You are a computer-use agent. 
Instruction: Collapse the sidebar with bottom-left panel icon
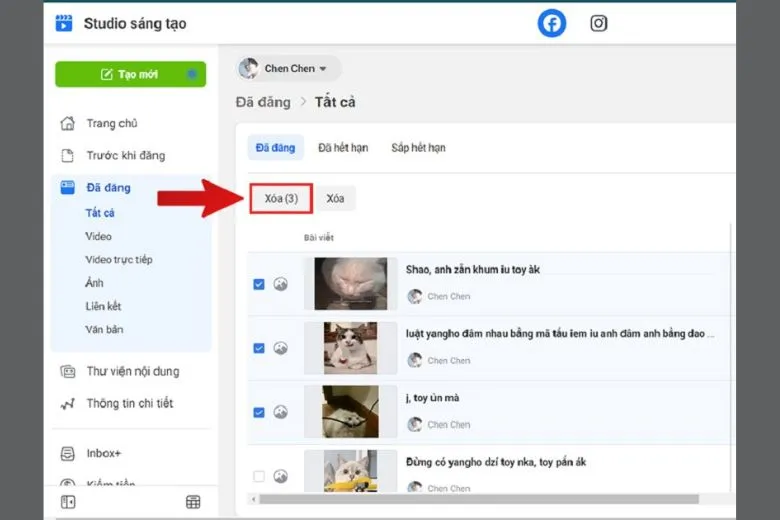[x=68, y=502]
